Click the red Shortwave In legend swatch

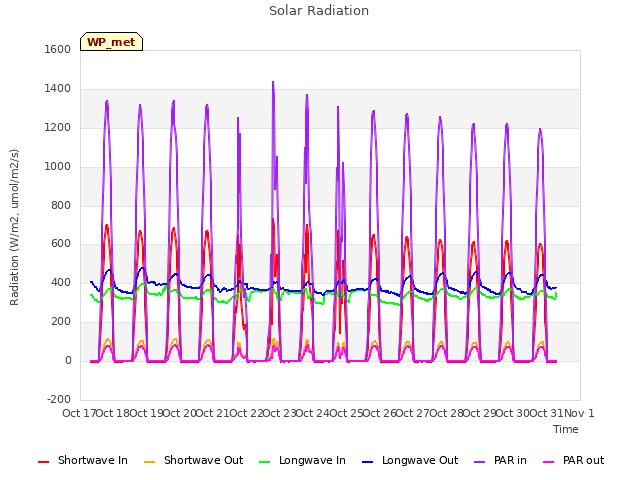tap(44, 462)
